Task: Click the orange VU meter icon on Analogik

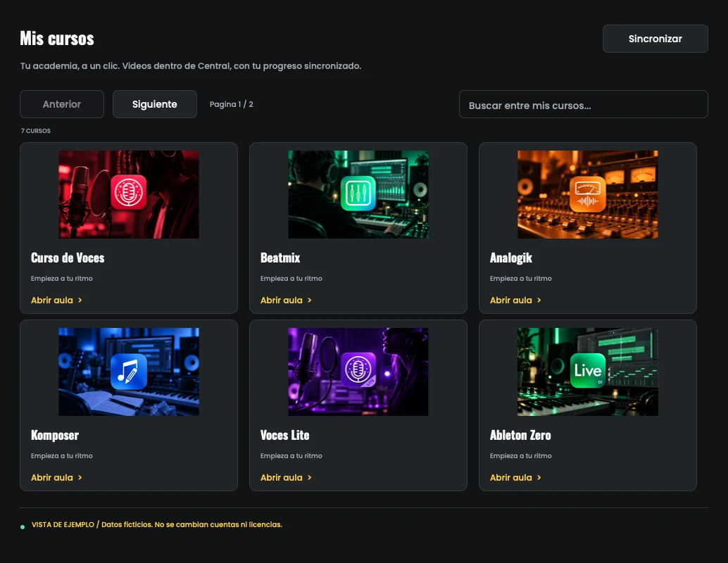Action: [587, 194]
